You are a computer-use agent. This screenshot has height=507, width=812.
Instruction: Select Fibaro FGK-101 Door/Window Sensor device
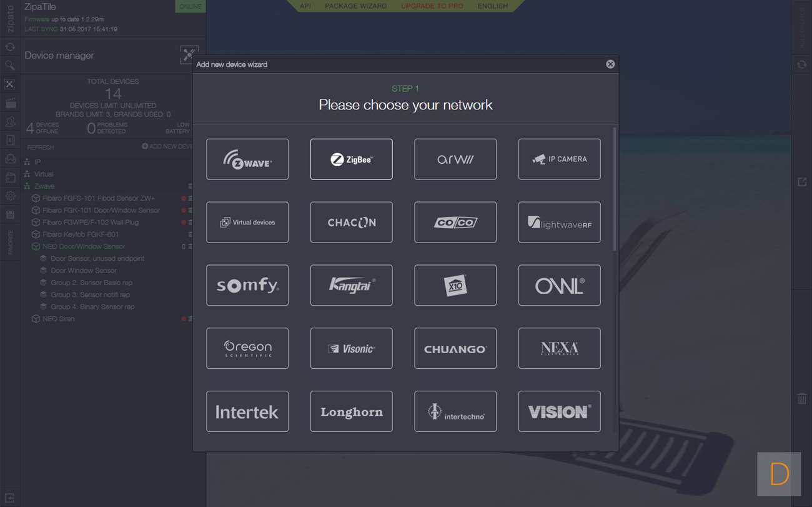pyautogui.click(x=101, y=210)
